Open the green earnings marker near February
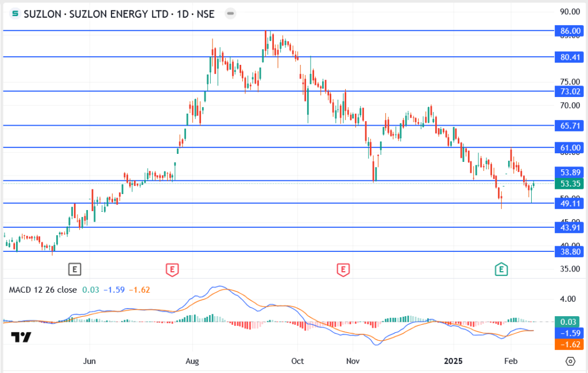Viewport: 588px width, 373px height. pyautogui.click(x=502, y=268)
